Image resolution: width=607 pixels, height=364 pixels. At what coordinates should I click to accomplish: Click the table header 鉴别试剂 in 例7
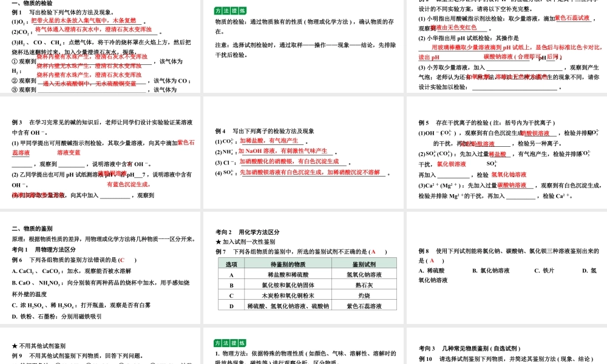point(366,263)
